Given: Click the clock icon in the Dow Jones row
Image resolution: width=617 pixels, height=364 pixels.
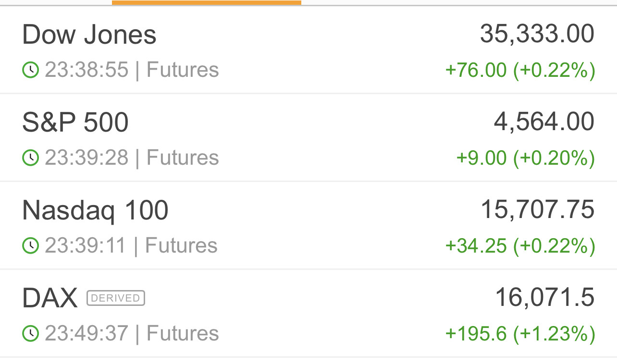Looking at the screenshot, I should 30,70.
